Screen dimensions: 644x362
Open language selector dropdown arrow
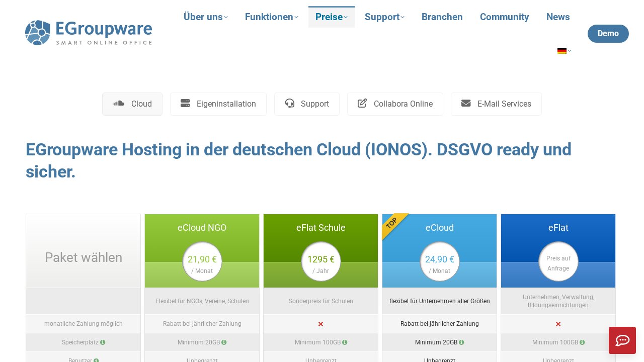click(570, 51)
